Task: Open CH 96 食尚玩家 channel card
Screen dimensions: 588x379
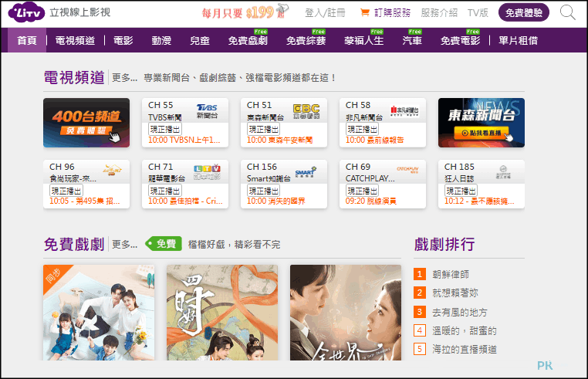Action: point(86,184)
